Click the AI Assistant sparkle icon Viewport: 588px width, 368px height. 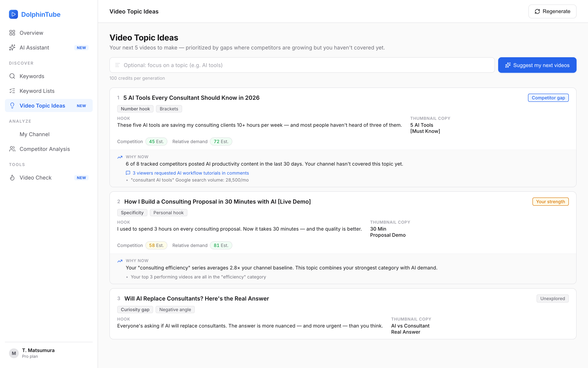[12, 48]
